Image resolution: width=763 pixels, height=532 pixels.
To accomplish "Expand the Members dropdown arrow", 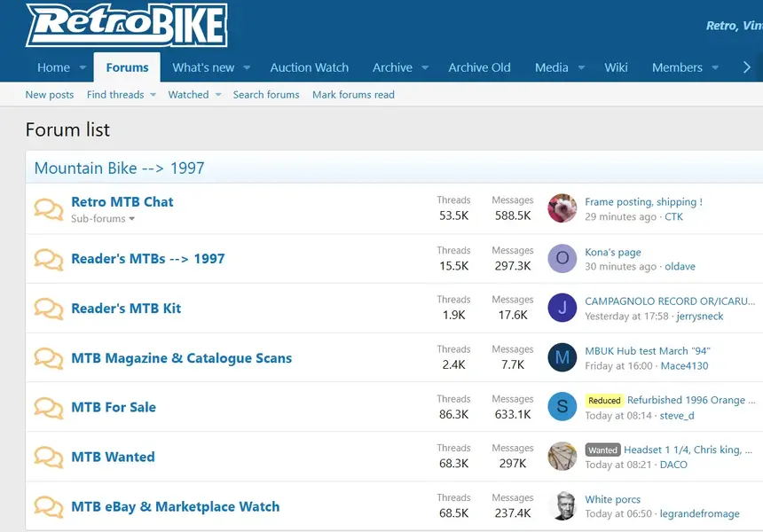I will [715, 67].
